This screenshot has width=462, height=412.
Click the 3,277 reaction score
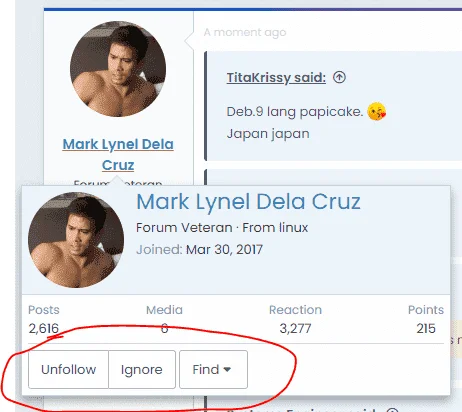pyautogui.click(x=295, y=329)
